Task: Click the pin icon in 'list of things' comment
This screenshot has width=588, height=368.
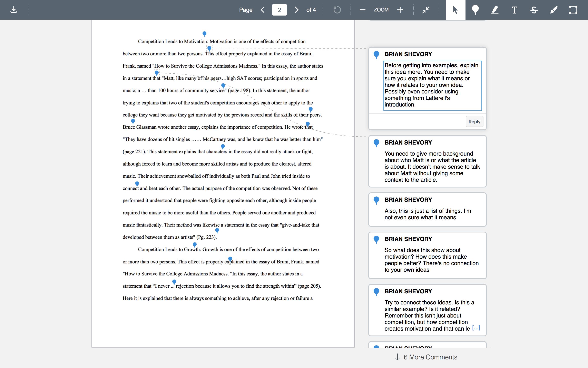Action: click(x=376, y=200)
